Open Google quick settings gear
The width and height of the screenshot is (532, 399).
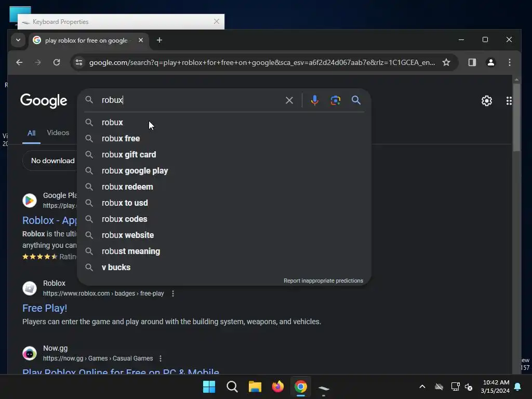[x=486, y=101]
